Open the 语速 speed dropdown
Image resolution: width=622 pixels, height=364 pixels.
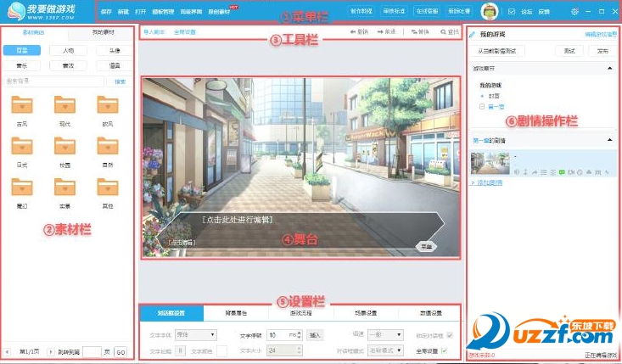click(385, 335)
